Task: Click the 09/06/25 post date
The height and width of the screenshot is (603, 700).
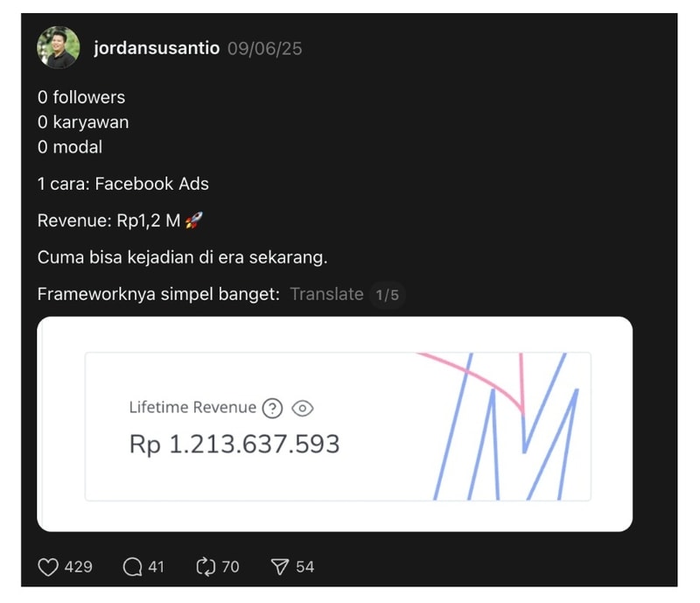Action: tap(264, 49)
